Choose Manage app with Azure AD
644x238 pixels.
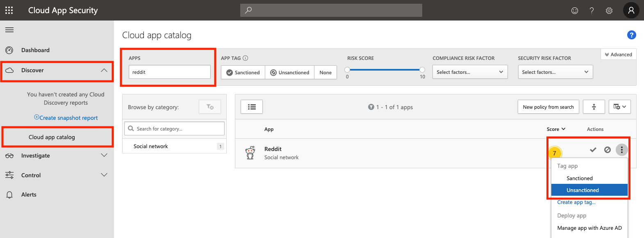589,228
